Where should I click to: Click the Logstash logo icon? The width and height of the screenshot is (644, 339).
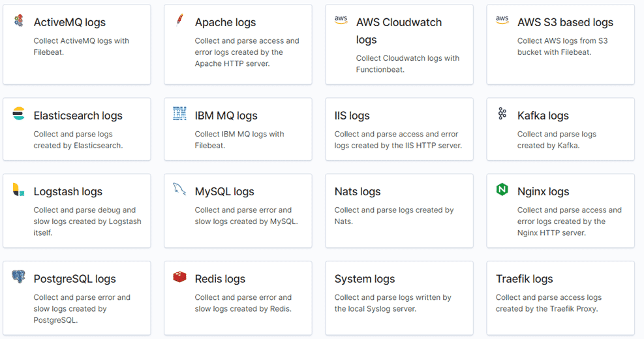(x=18, y=189)
